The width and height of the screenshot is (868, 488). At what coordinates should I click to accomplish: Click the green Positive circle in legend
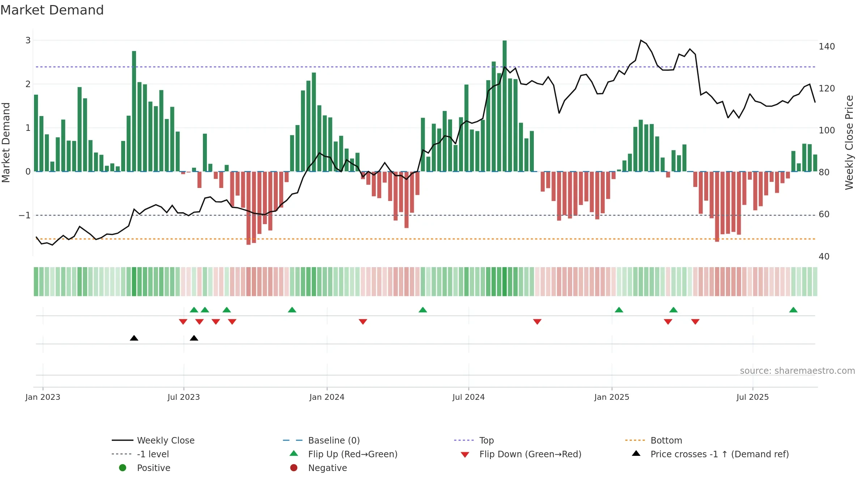point(123,468)
